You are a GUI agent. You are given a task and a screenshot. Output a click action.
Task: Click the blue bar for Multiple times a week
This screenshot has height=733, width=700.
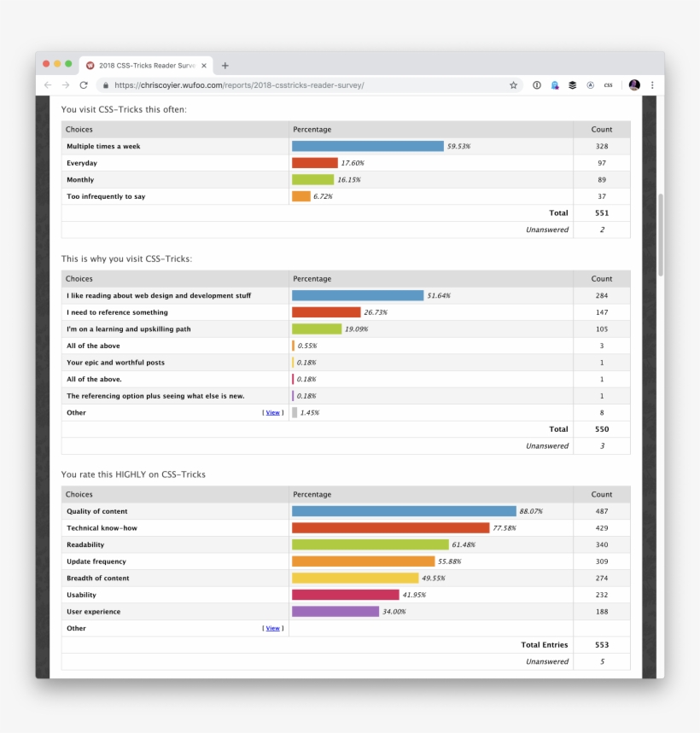[x=368, y=146]
